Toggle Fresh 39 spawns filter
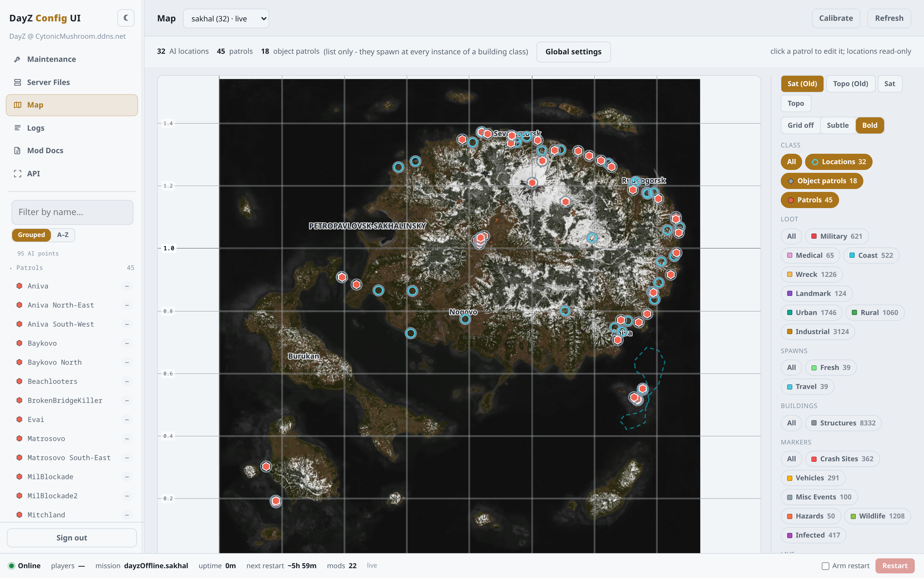 (x=830, y=367)
